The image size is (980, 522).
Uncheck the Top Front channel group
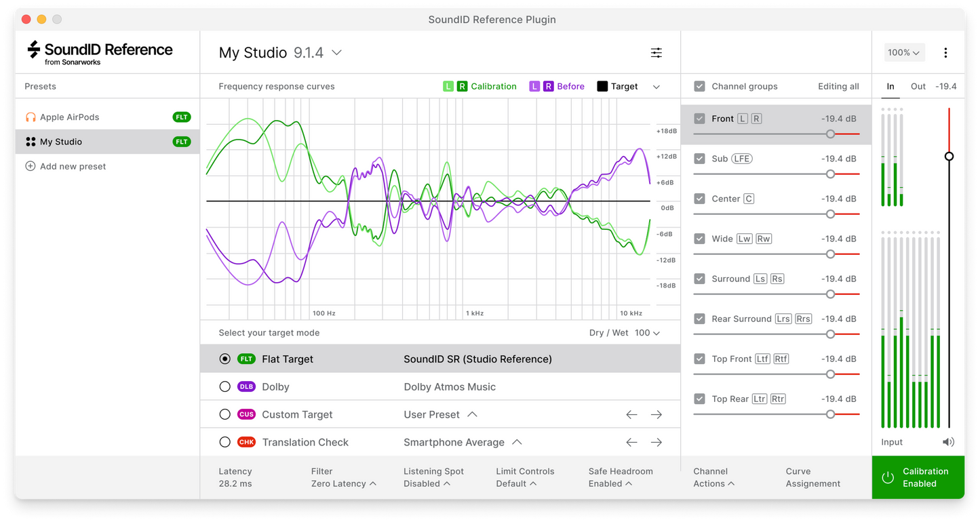699,359
